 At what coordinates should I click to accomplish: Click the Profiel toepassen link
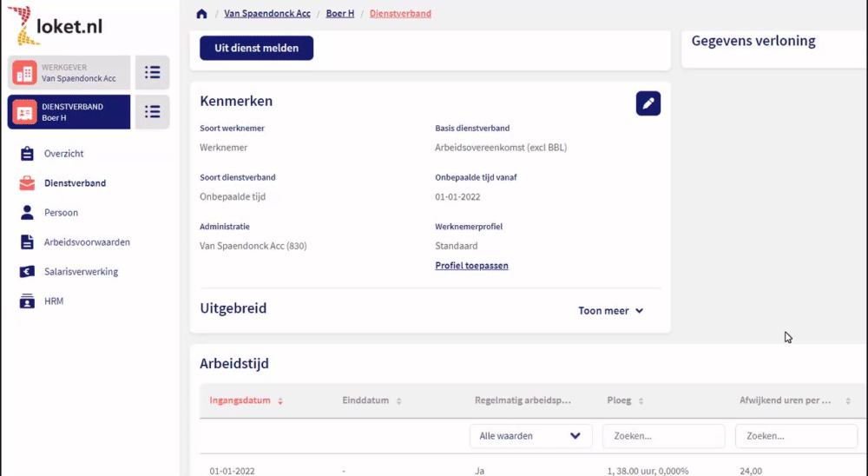[x=471, y=266]
